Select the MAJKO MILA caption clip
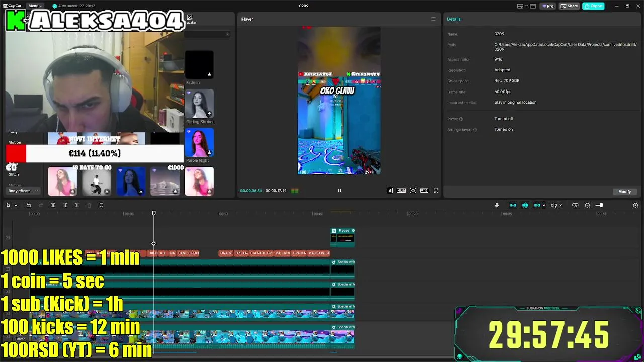 pyautogui.click(x=318, y=253)
